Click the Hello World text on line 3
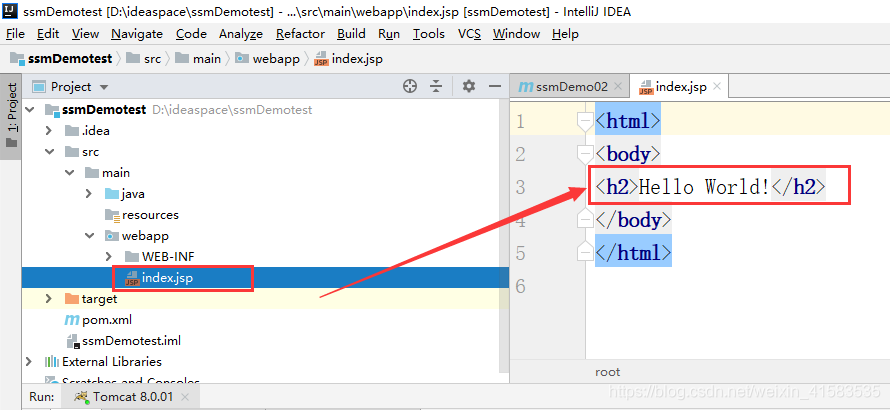 pos(704,187)
